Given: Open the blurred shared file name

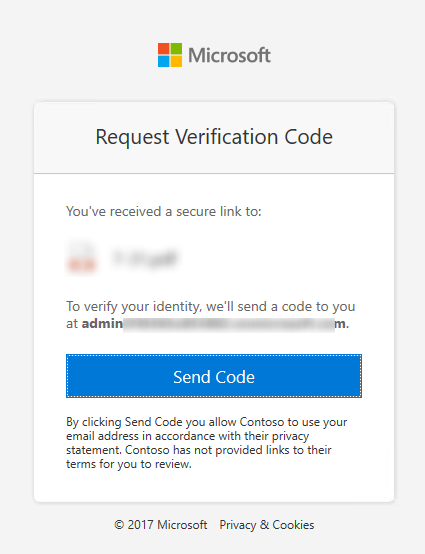Looking at the screenshot, I should tap(144, 258).
